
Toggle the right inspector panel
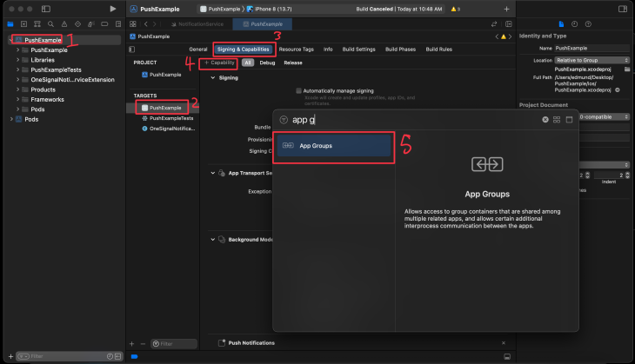pos(623,9)
